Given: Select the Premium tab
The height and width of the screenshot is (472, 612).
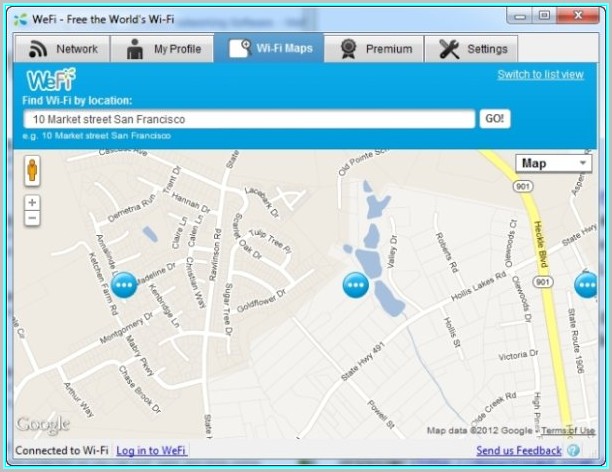Looking at the screenshot, I should [x=374, y=49].
